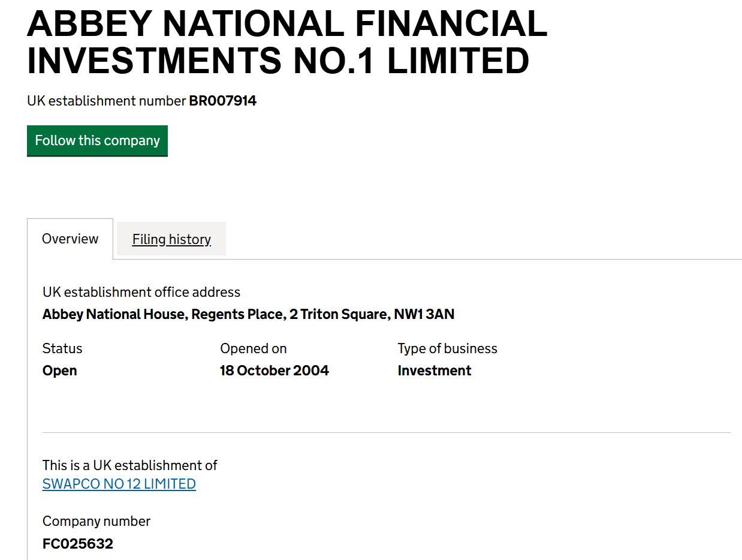This screenshot has height=560, width=742.
Task: Click the company number FC025632
Action: (78, 544)
